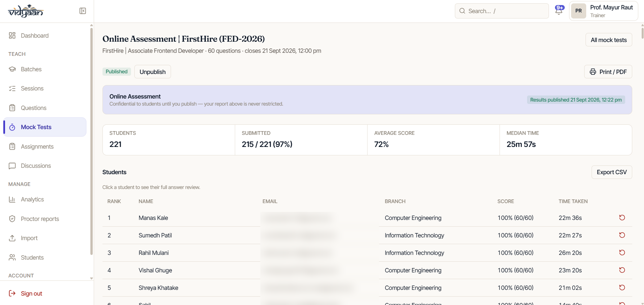Go to Batches in sidebar

point(45,69)
